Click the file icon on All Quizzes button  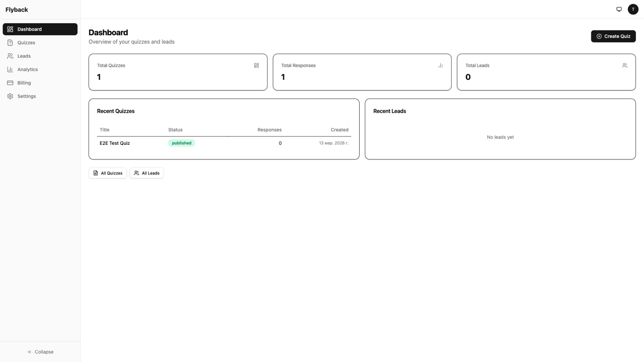click(x=97, y=173)
